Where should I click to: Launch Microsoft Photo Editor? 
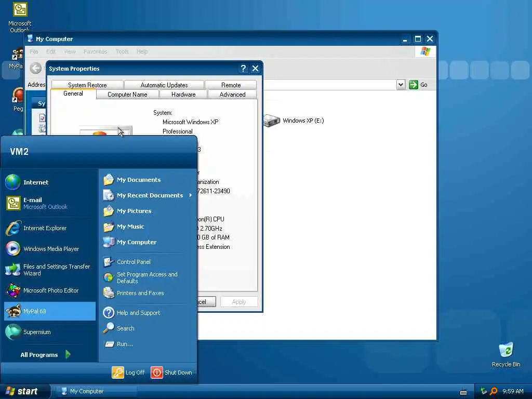coord(49,291)
